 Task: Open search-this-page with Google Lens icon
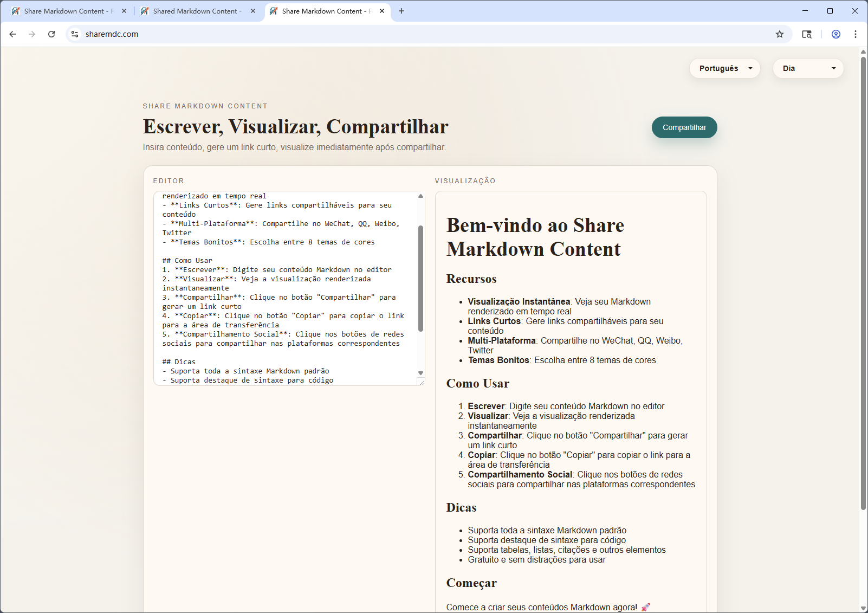click(807, 34)
